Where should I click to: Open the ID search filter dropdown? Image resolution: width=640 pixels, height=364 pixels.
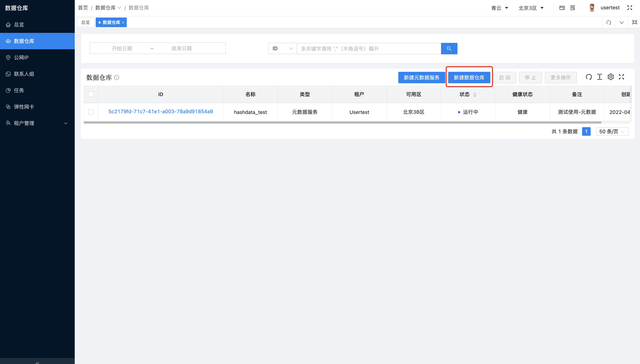tap(282, 48)
